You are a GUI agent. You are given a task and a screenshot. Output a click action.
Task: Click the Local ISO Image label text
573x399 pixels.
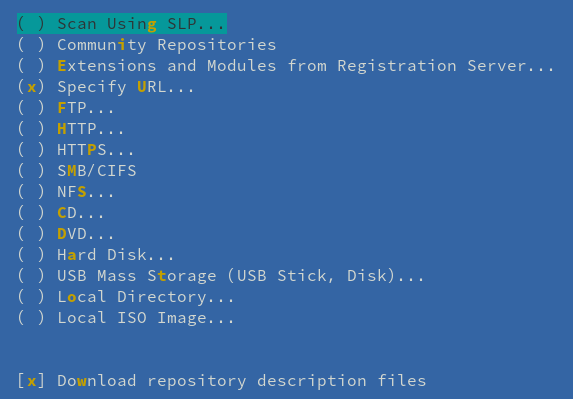click(145, 318)
